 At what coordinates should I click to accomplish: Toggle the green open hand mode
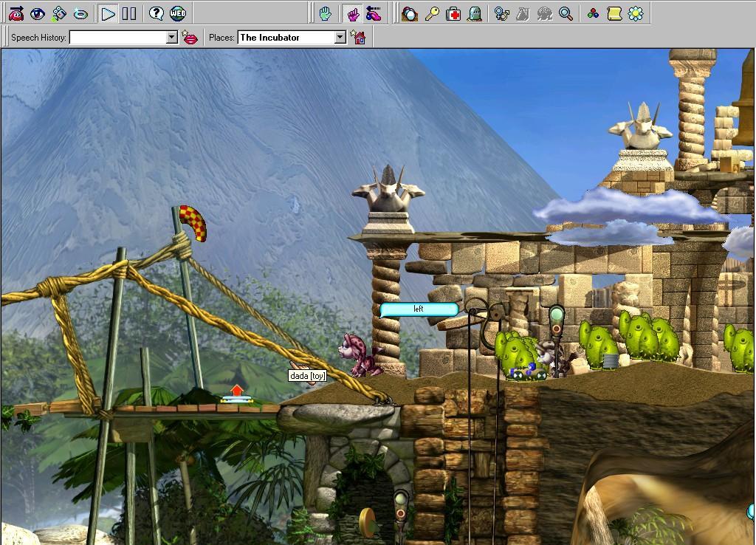tap(325, 13)
